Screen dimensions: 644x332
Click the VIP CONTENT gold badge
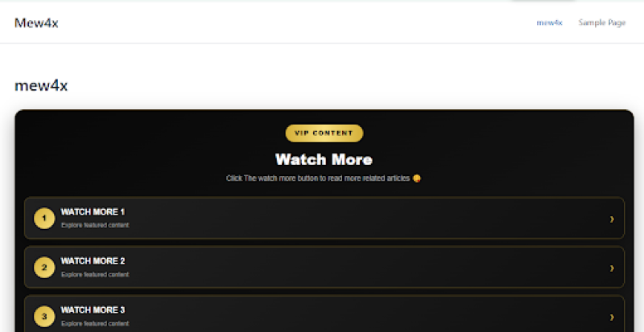324,133
